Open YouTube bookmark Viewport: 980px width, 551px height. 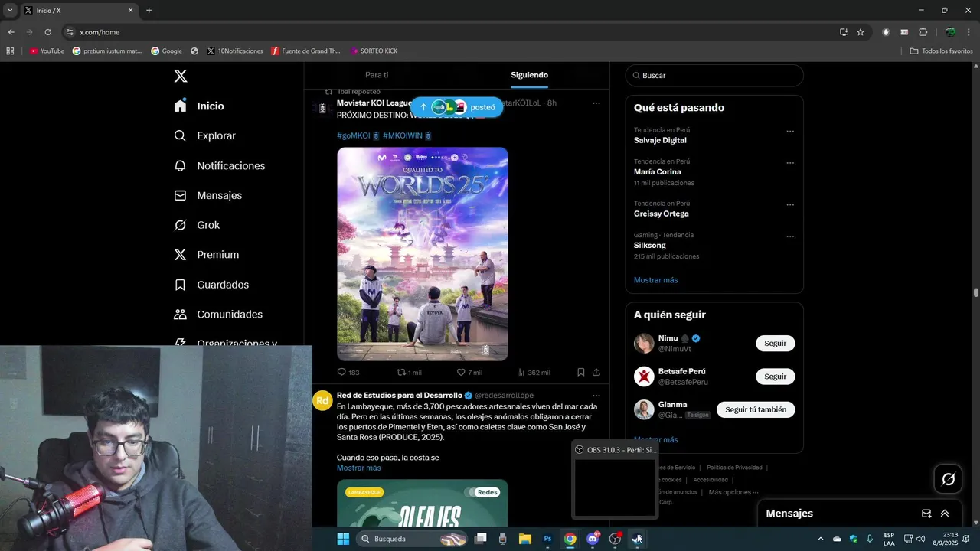coord(47,51)
